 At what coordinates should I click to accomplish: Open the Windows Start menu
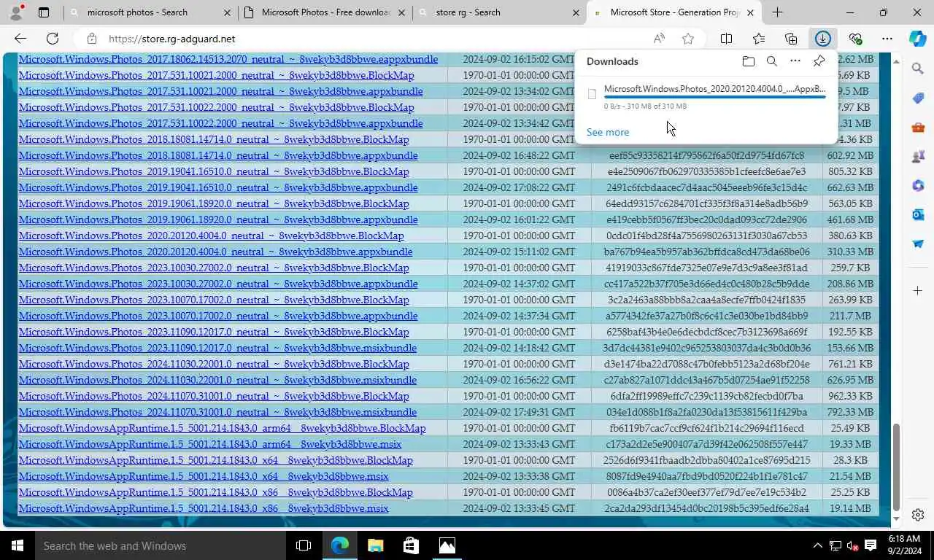coord(18,545)
